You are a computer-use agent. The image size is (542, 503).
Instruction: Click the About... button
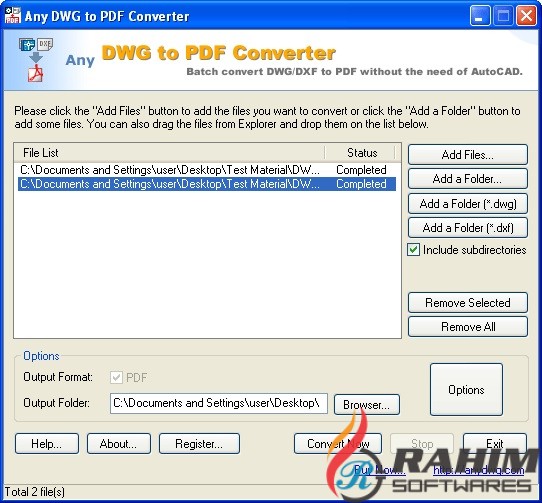(x=119, y=444)
